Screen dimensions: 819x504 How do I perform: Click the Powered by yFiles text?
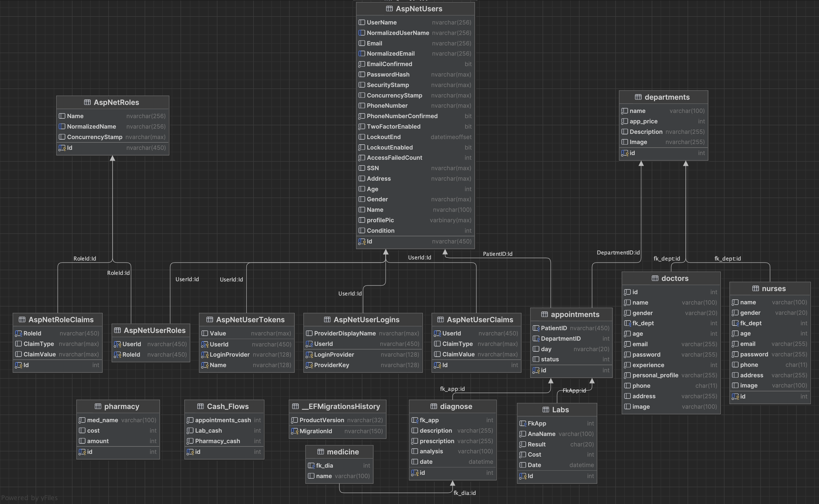pyautogui.click(x=29, y=498)
